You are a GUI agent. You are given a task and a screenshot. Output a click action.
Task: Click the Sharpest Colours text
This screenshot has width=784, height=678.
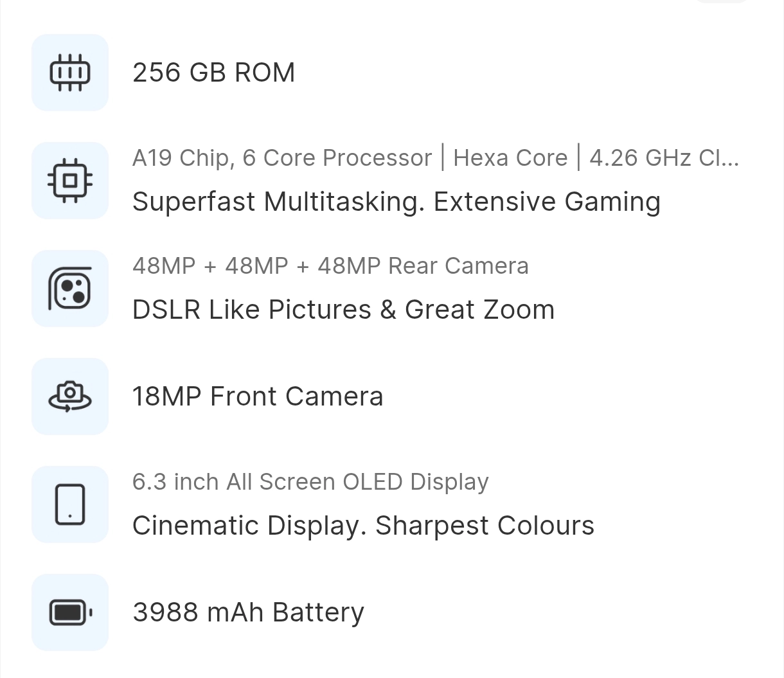[485, 526]
